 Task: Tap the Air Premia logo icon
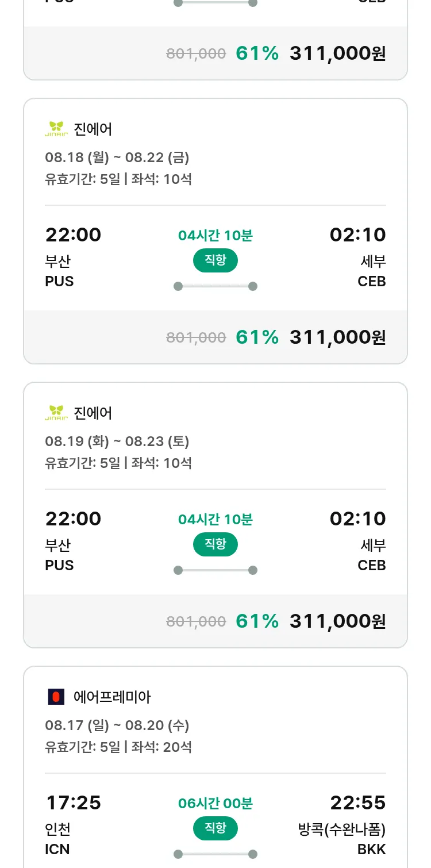(55, 697)
